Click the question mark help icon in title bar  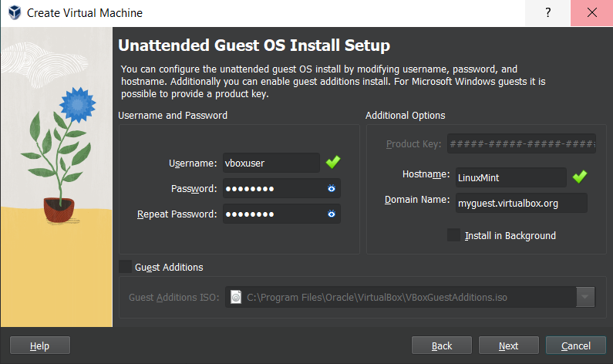[x=548, y=13]
